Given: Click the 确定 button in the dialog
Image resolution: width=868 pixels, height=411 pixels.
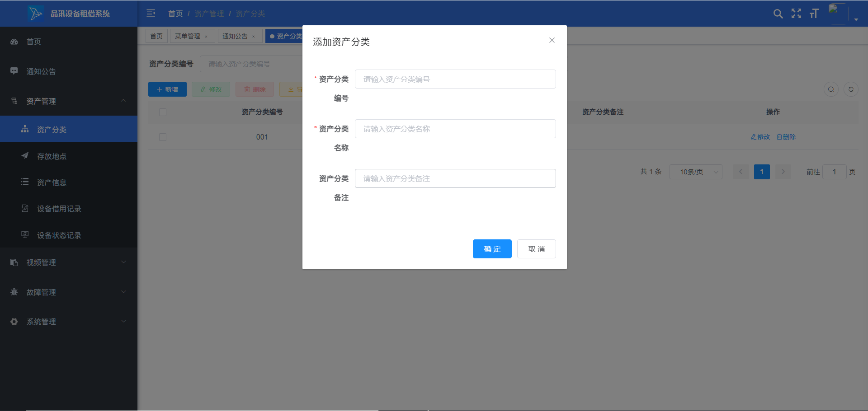Looking at the screenshot, I should (492, 249).
